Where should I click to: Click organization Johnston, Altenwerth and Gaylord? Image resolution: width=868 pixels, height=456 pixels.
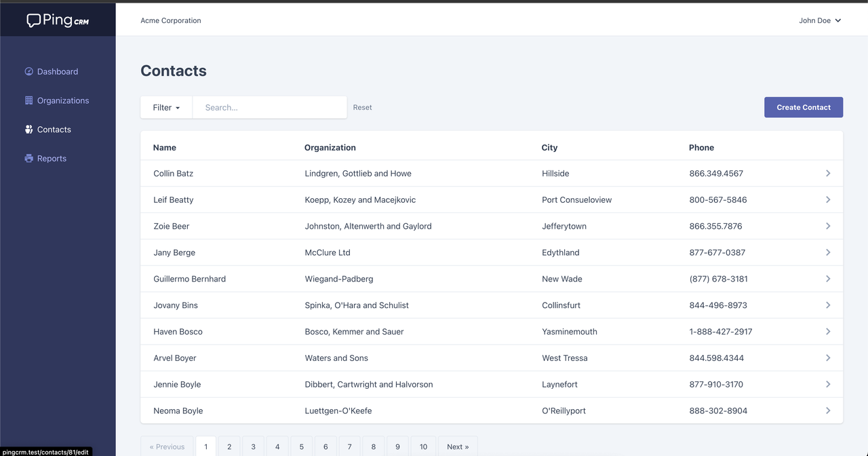368,226
